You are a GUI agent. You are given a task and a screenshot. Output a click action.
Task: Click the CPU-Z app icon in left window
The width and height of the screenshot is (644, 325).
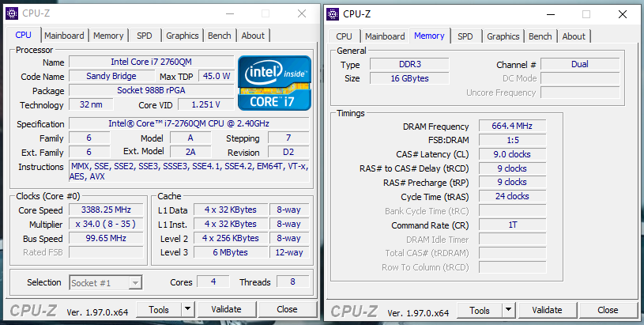[12, 13]
